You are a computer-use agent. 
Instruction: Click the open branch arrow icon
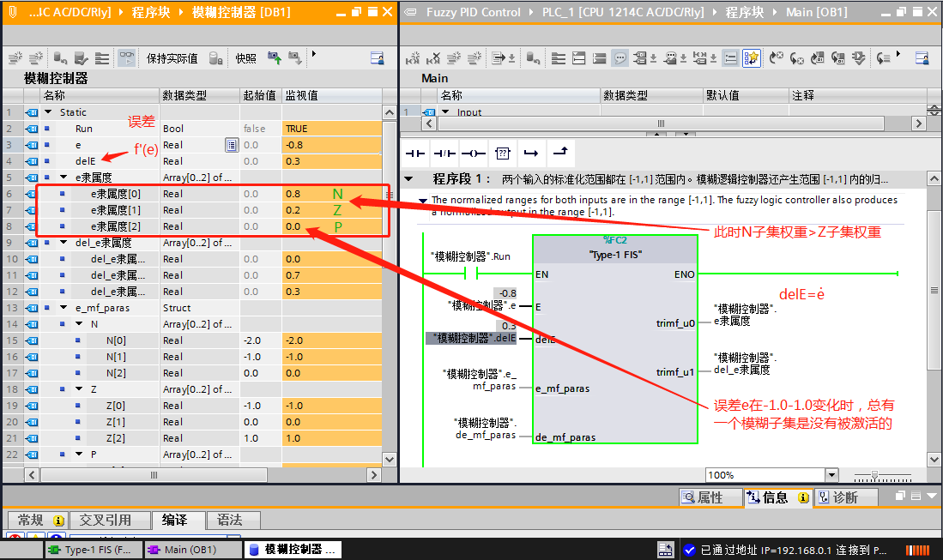[x=531, y=154]
